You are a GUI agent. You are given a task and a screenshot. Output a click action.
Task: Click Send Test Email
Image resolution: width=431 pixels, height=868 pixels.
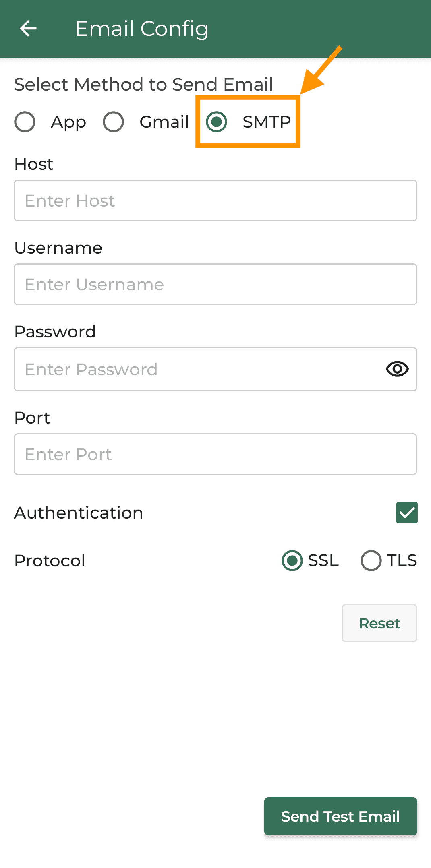(x=340, y=816)
